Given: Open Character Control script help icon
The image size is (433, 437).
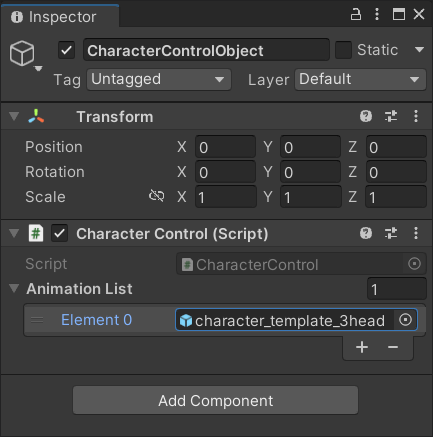Looking at the screenshot, I should (x=366, y=233).
